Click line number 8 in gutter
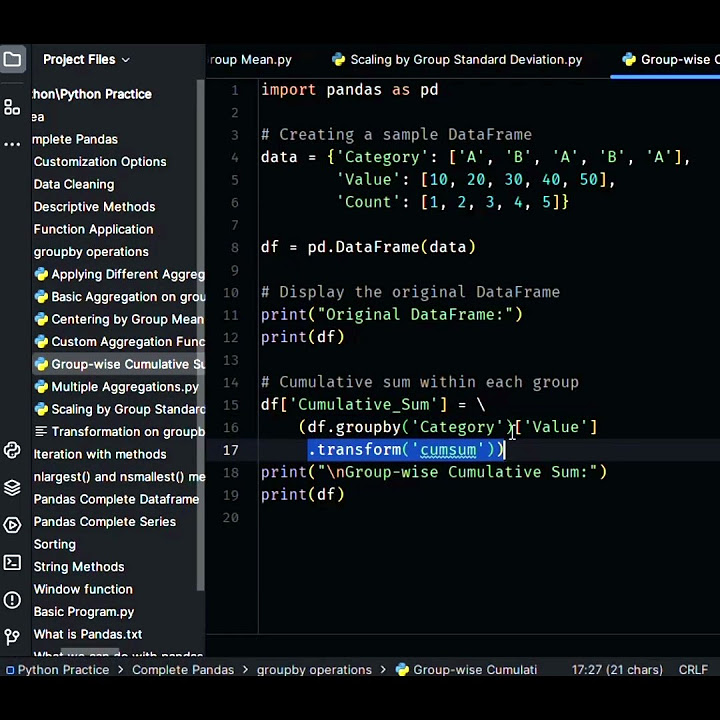 pyautogui.click(x=235, y=248)
